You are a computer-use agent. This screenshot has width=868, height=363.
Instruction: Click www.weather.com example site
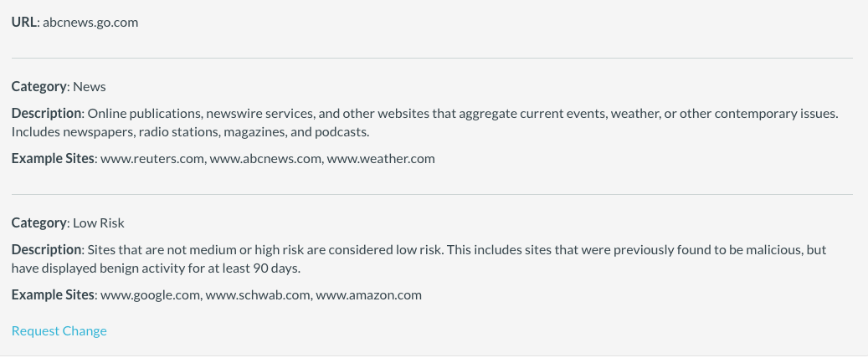point(381,158)
